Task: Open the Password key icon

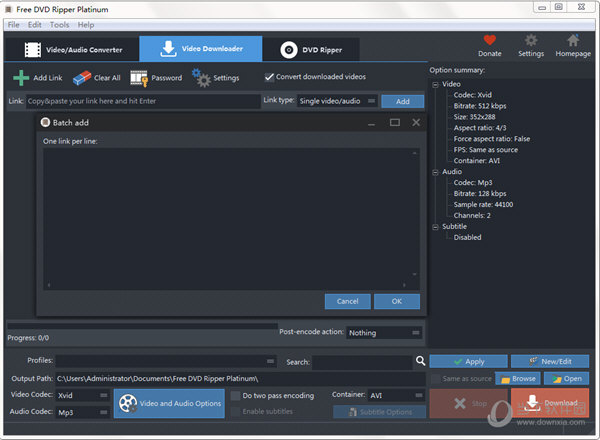Action: coord(139,78)
